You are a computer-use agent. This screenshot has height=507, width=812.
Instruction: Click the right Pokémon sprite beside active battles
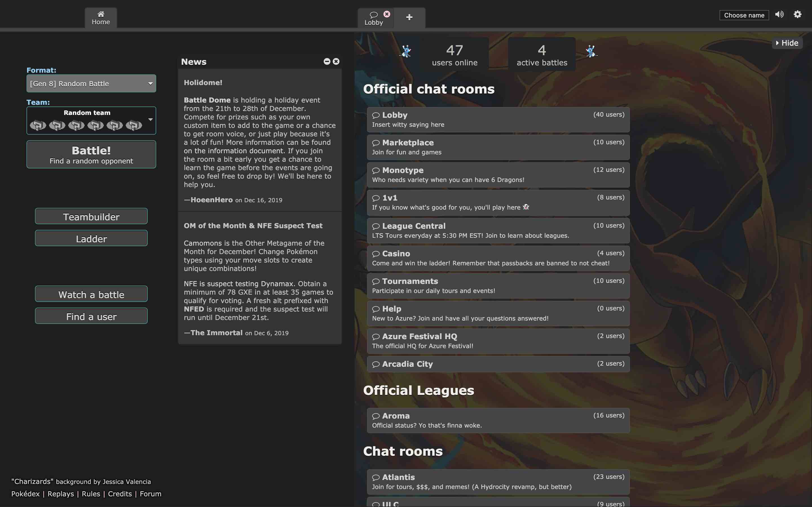point(591,51)
